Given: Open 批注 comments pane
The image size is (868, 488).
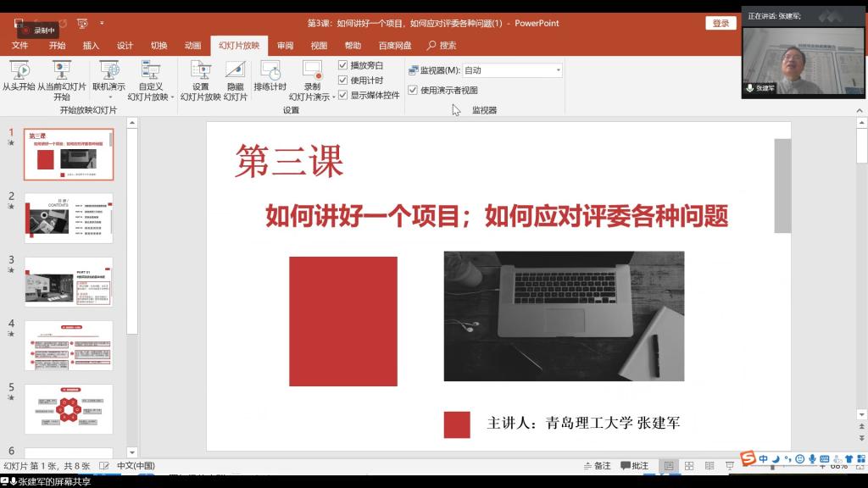Looking at the screenshot, I should pos(632,465).
